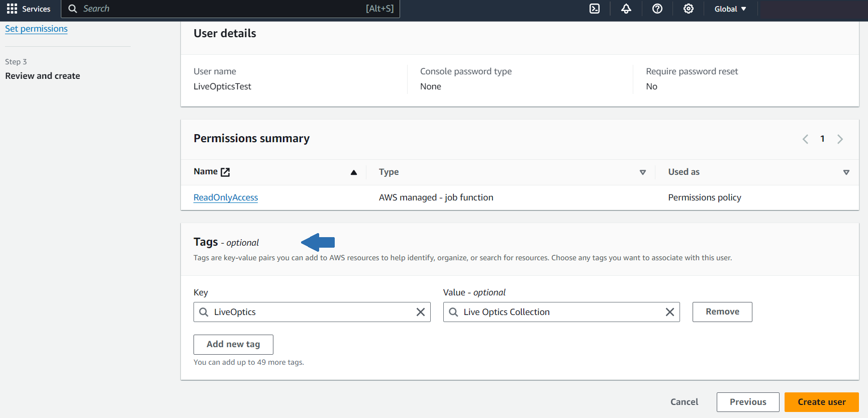
Task: Click the Type column header
Action: [x=389, y=172]
